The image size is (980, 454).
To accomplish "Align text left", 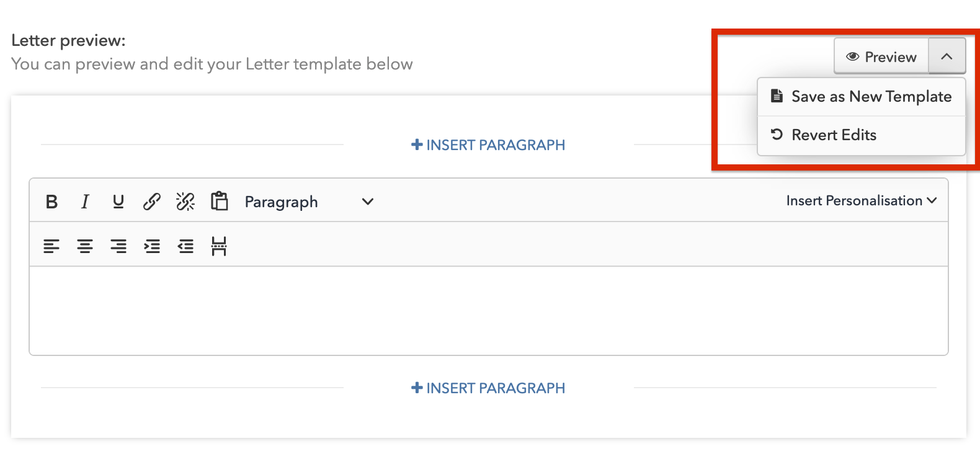I will coord(51,246).
